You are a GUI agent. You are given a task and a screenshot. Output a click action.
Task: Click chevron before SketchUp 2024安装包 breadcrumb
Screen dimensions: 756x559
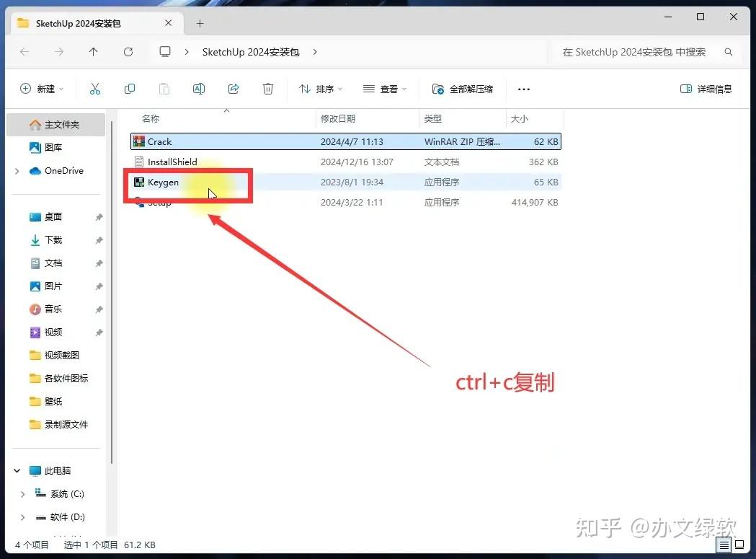pos(187,52)
